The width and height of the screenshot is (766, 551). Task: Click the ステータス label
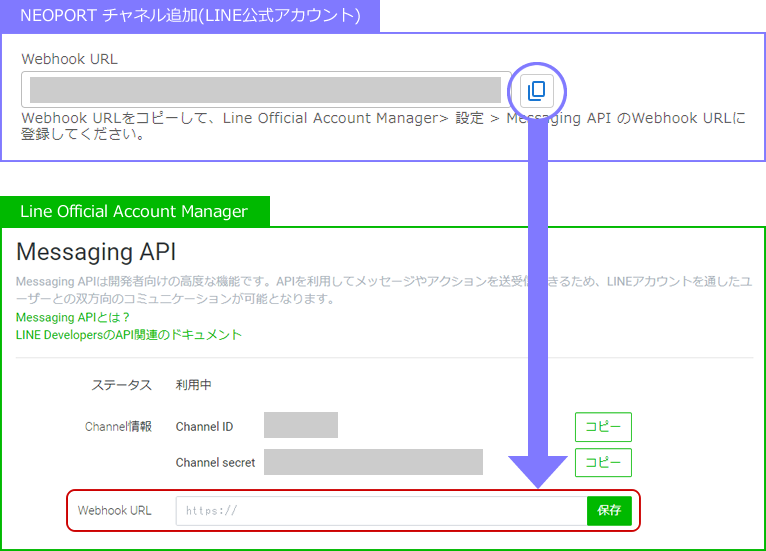pyautogui.click(x=122, y=385)
